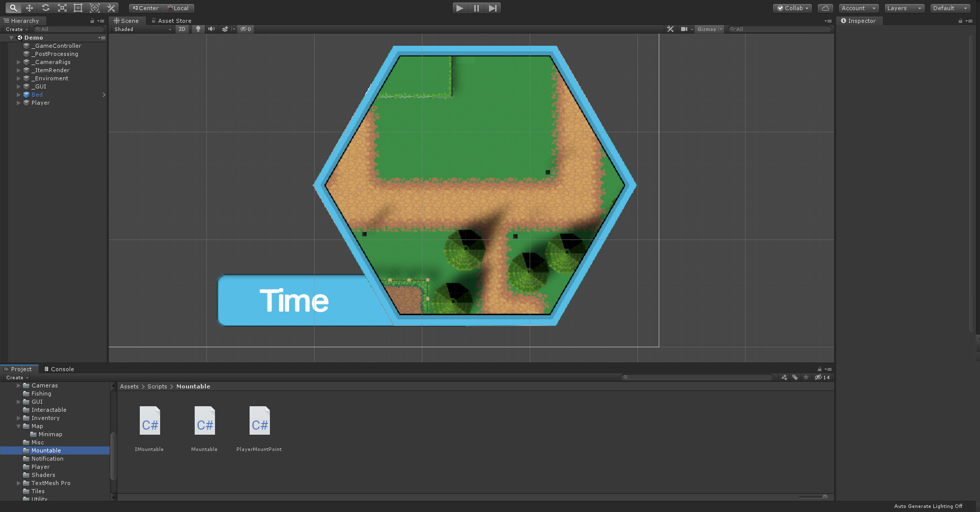This screenshot has height=512, width=980.
Task: Open the Unity cloud services window
Action: coord(825,8)
